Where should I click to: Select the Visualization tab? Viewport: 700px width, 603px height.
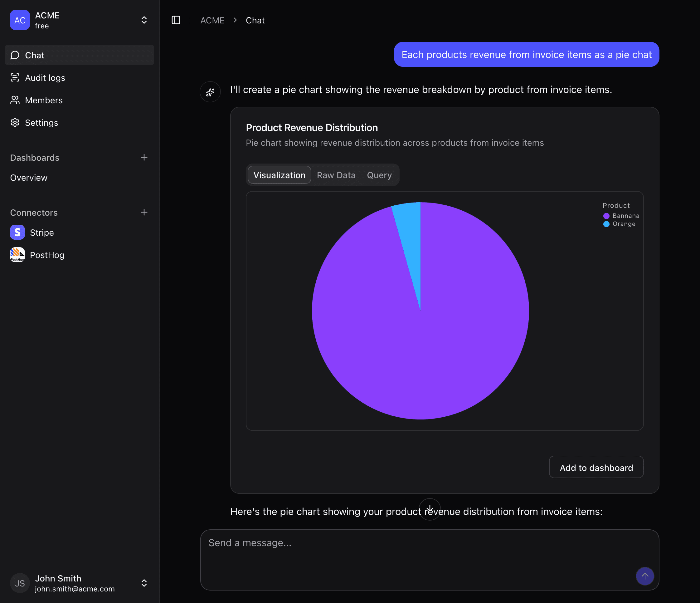tap(279, 175)
